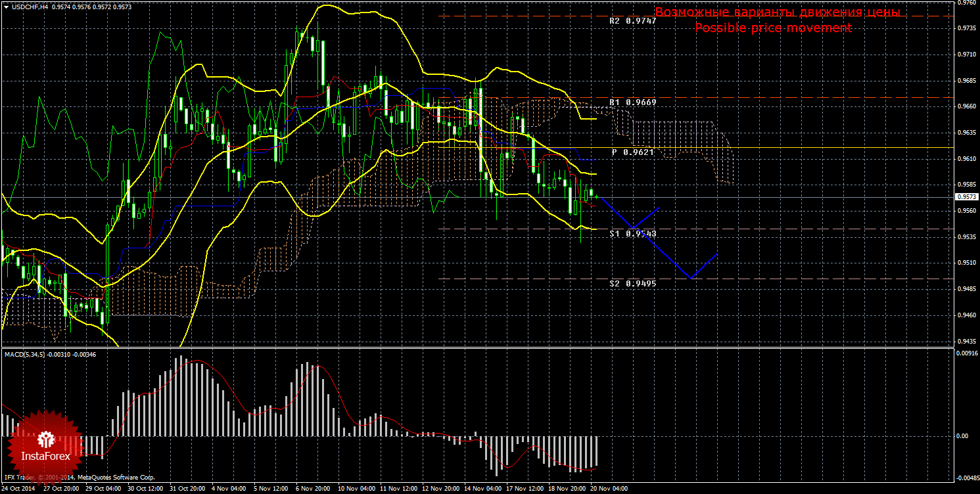Screen dimensions: 980x494
Task: Select the S2 0.9495 support label
Action: click(x=632, y=284)
